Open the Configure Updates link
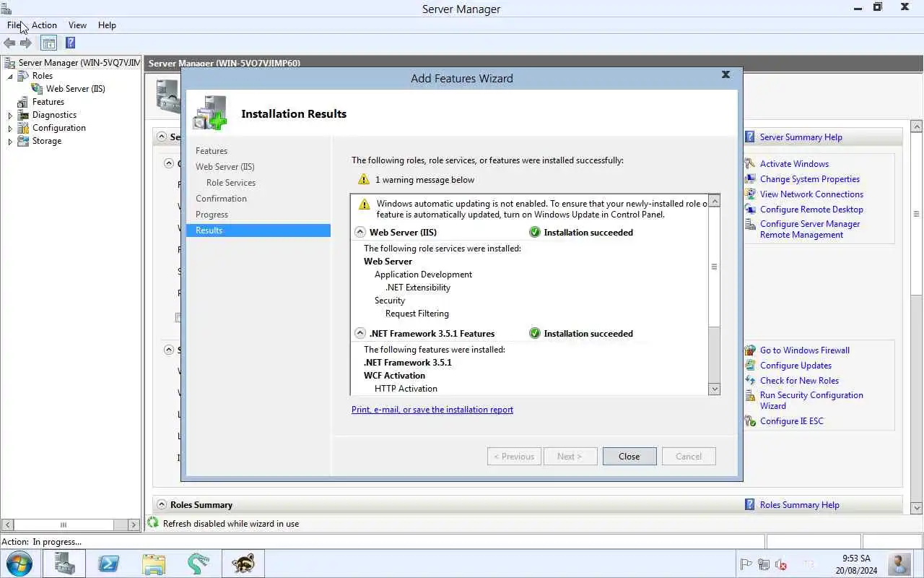 point(796,366)
